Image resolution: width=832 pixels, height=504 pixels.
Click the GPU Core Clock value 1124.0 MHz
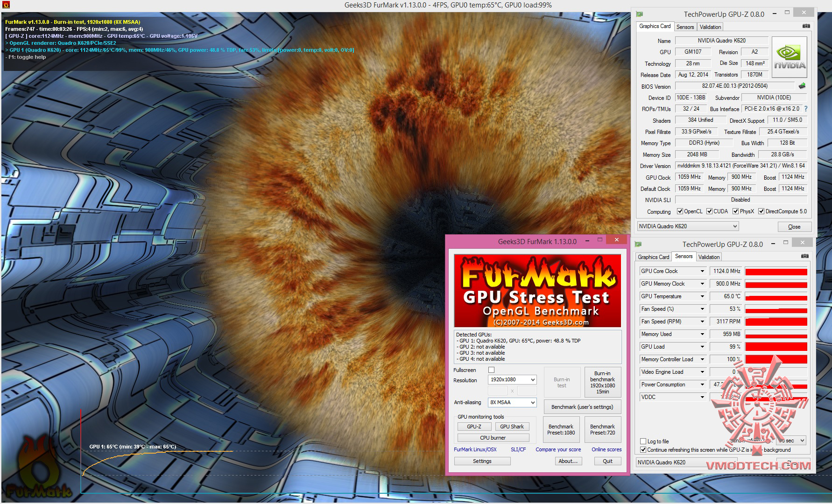[x=726, y=271]
